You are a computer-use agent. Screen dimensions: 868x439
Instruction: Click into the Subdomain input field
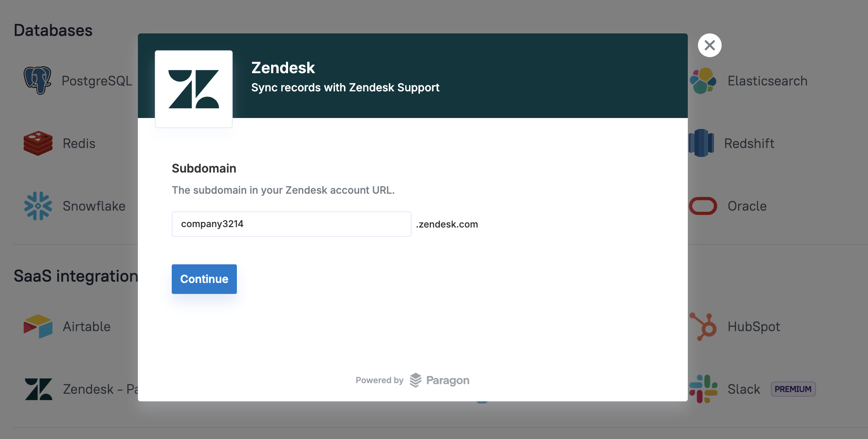coord(291,224)
